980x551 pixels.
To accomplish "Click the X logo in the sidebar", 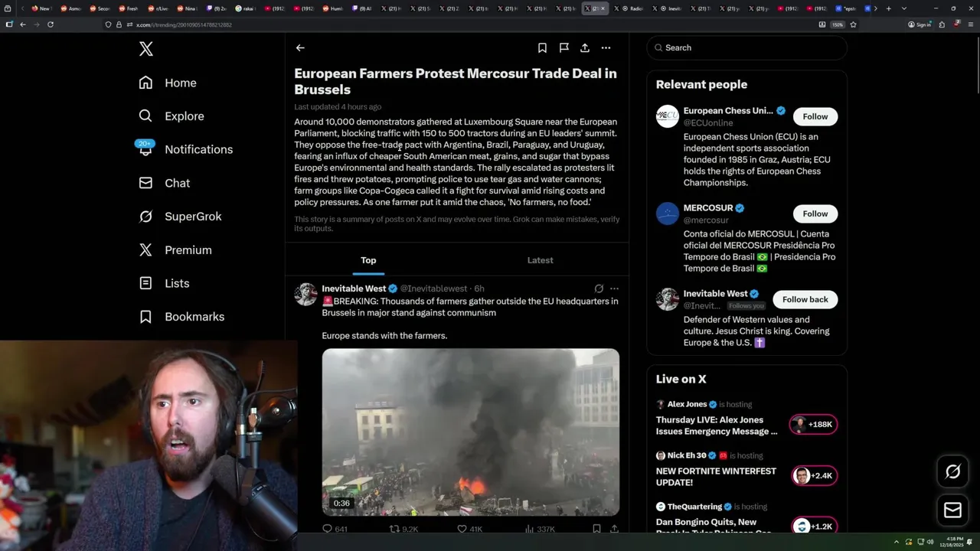I will point(146,49).
